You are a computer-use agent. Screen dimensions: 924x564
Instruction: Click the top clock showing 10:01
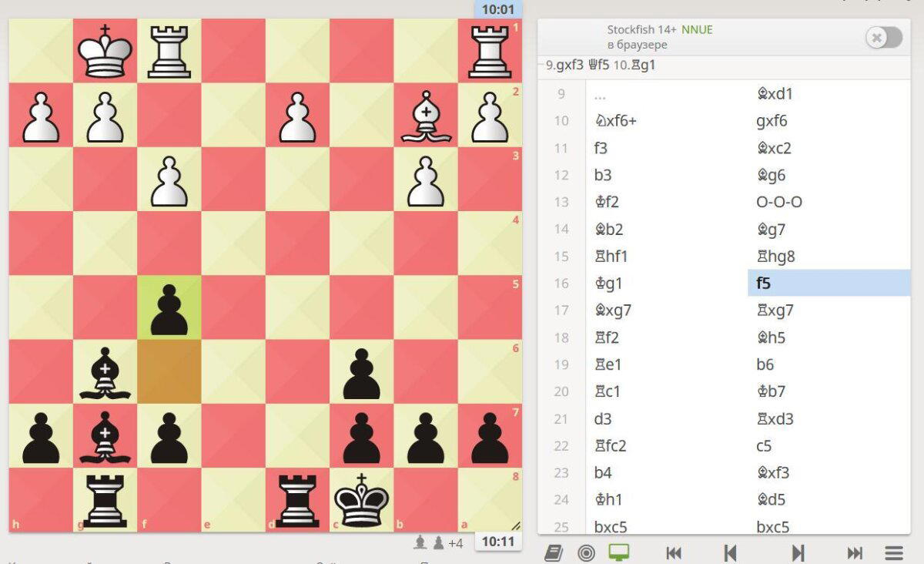tap(498, 9)
